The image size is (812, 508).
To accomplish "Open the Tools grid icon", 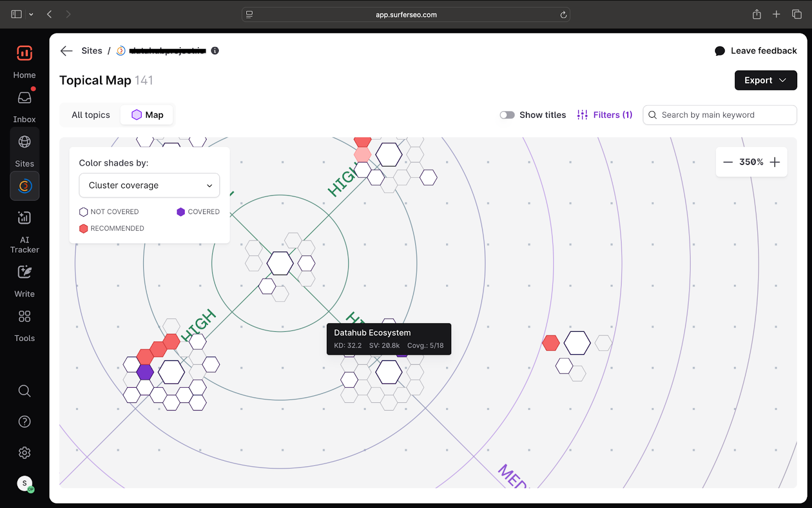I will coord(24,317).
